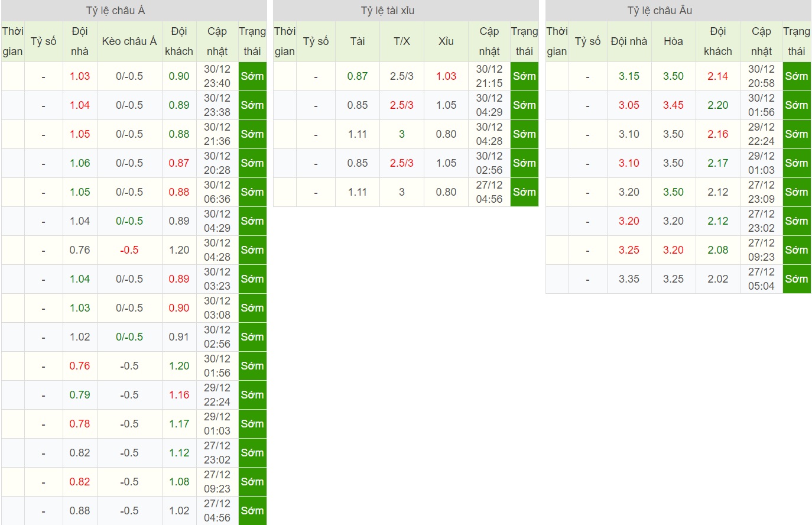Click "Đội nhà" header in châu Á table
This screenshot has width=812, height=525.
pos(80,41)
